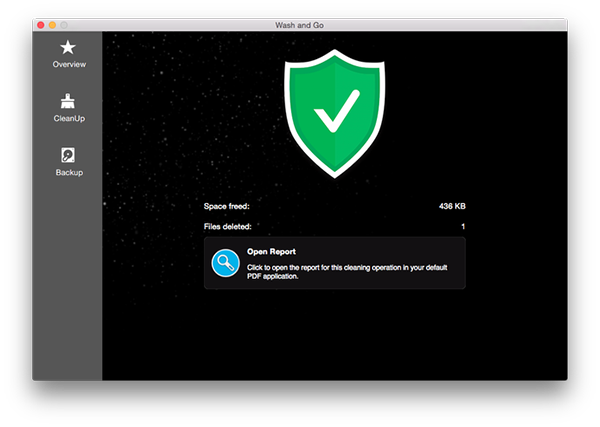Open the Backup disk icon
This screenshot has height=427, width=600.
pos(68,155)
